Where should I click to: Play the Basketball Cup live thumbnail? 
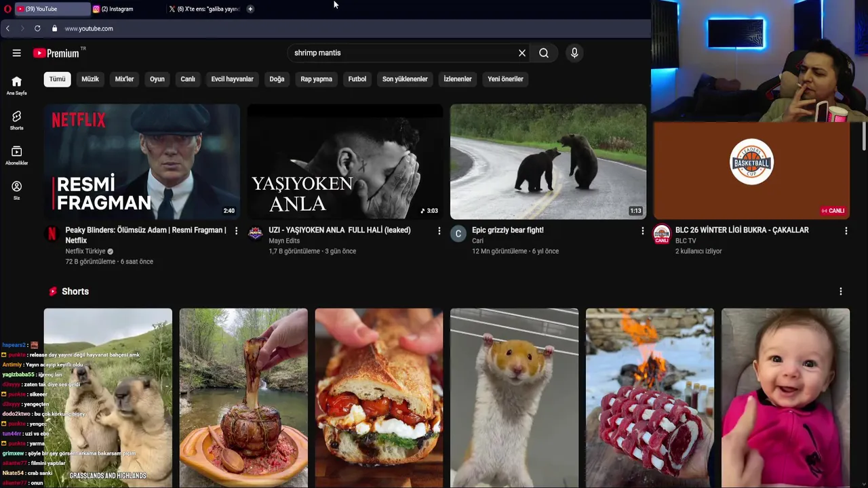[751, 169]
